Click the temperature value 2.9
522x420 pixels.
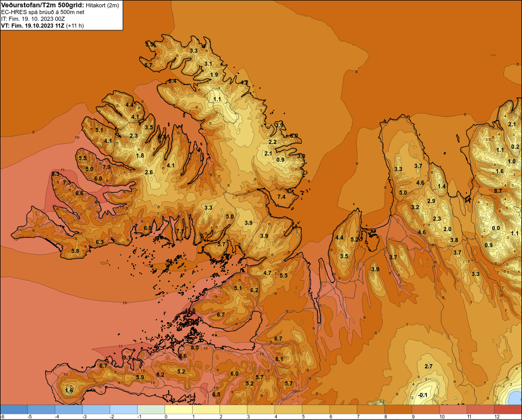431,201
